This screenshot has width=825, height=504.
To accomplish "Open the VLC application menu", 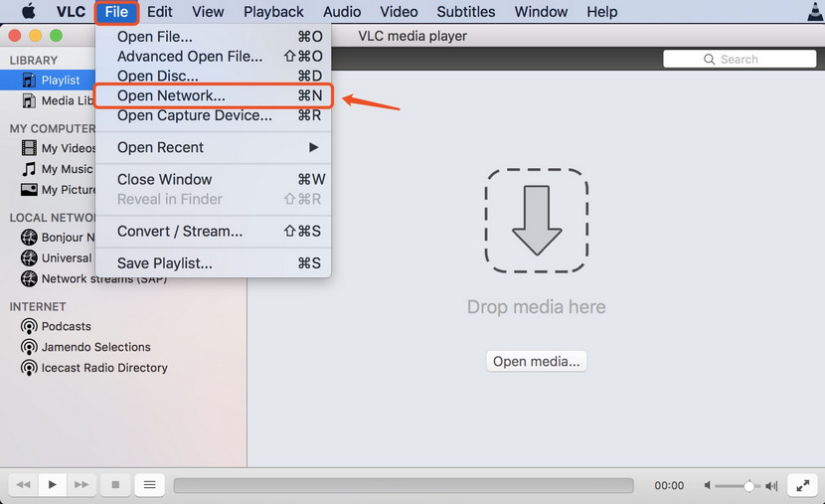I will (71, 12).
